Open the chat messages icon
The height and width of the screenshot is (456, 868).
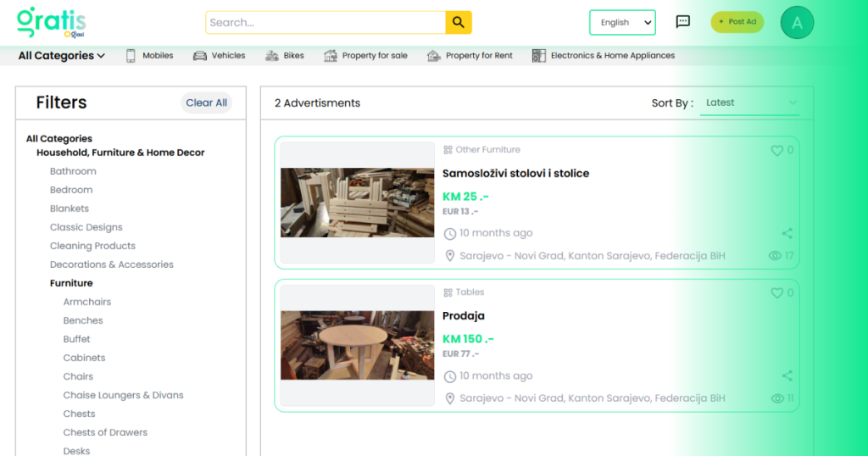(x=682, y=22)
